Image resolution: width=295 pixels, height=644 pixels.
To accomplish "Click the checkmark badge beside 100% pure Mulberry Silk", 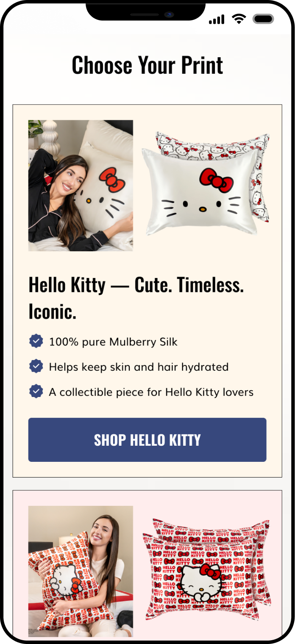I will tap(36, 341).
